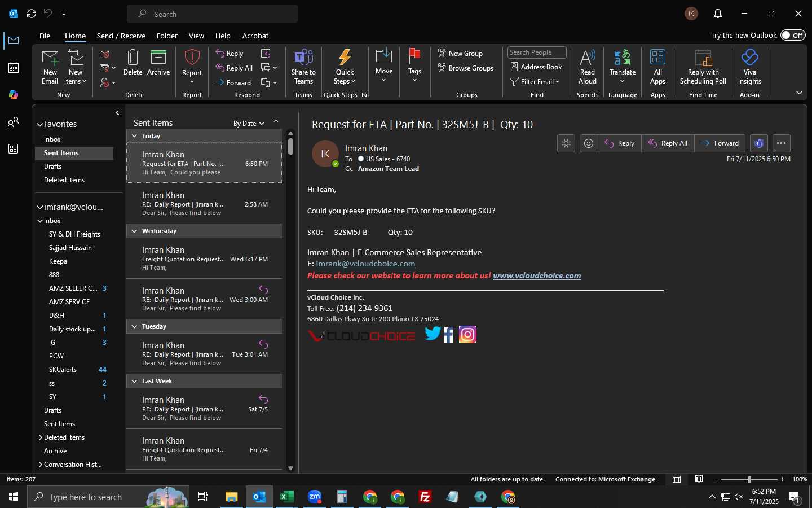Open the Filter Email dropdown

pos(535,82)
